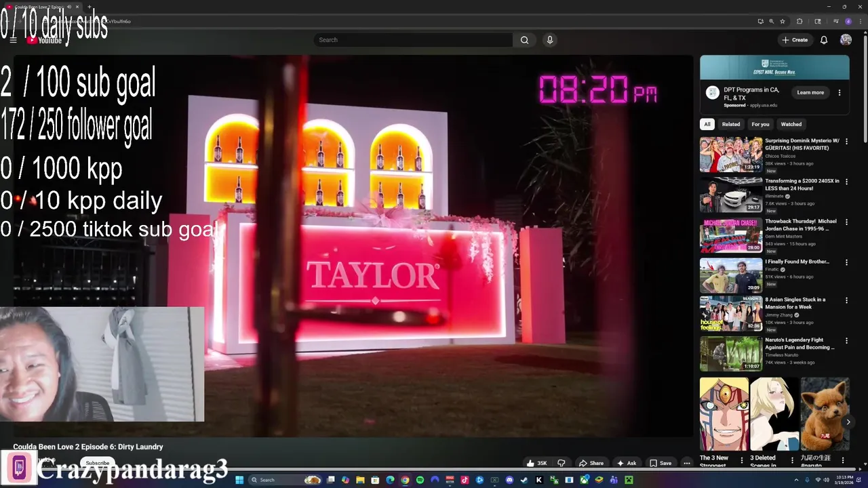Subscribe to the channel
The width and height of the screenshot is (868, 488).
[x=97, y=463]
